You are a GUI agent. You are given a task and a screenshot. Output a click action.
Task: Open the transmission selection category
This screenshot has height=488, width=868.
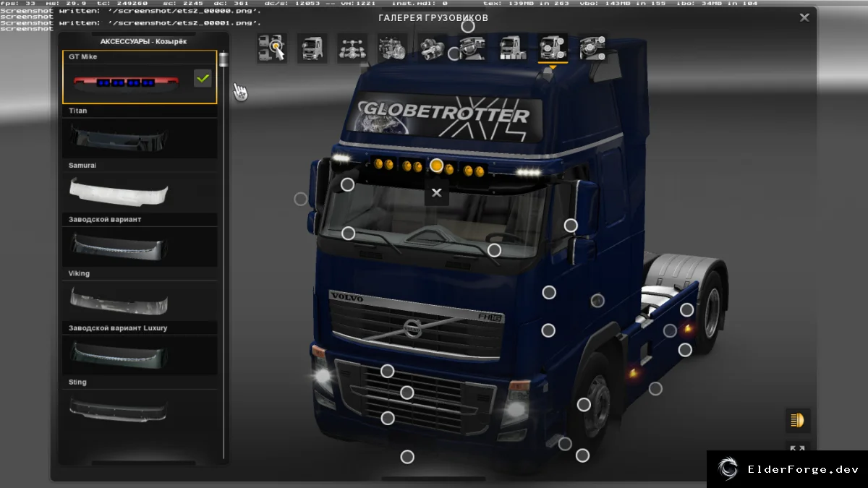[433, 48]
